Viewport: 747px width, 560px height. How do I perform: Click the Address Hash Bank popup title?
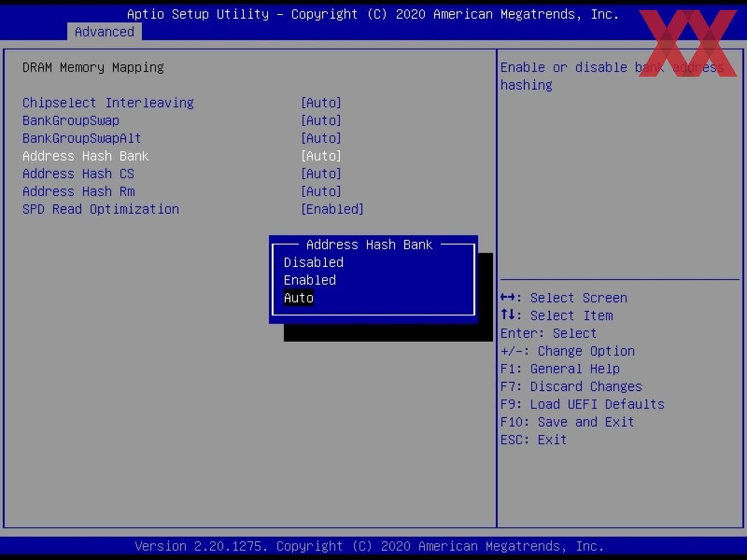(x=369, y=244)
